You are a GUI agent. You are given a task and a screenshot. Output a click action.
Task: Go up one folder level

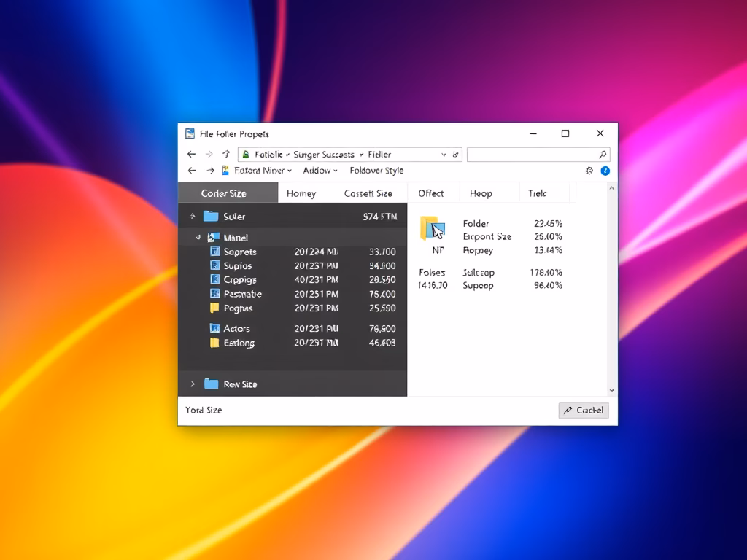(226, 154)
